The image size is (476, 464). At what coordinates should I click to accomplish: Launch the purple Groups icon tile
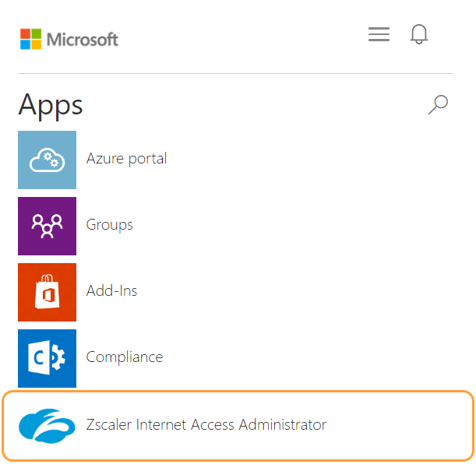tap(47, 226)
